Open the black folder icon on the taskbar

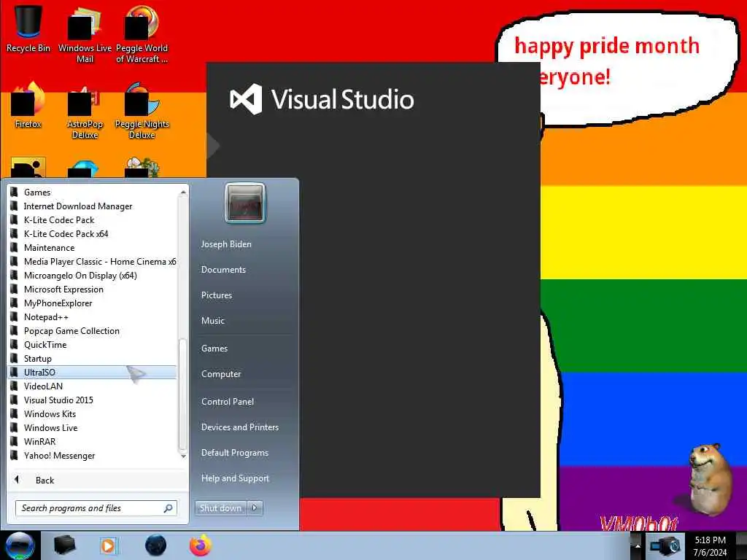[x=65, y=545]
